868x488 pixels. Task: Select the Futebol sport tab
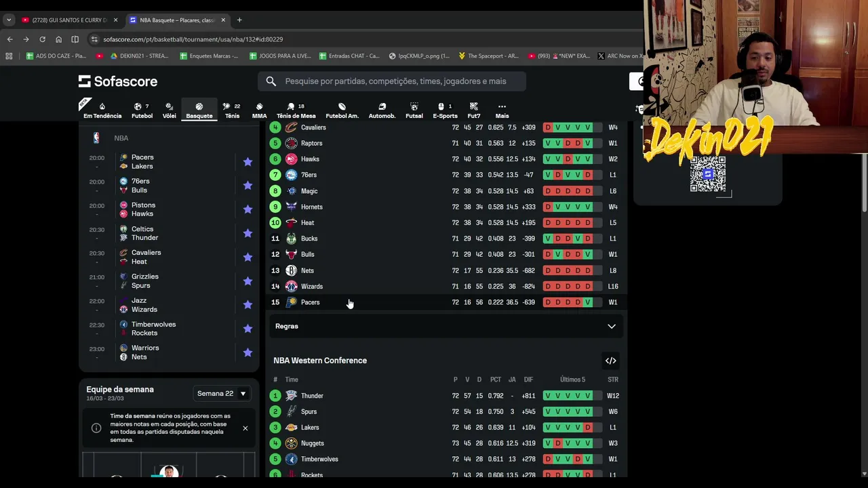coord(142,110)
